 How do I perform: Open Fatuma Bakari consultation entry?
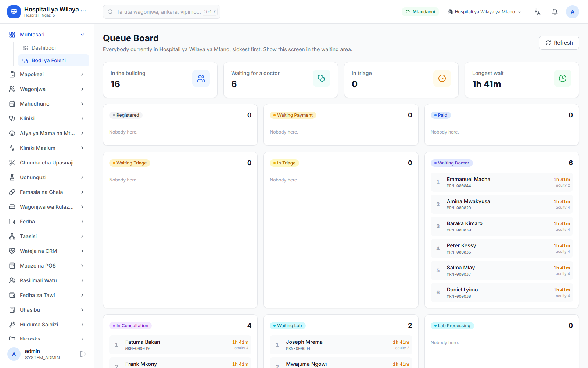(180, 345)
